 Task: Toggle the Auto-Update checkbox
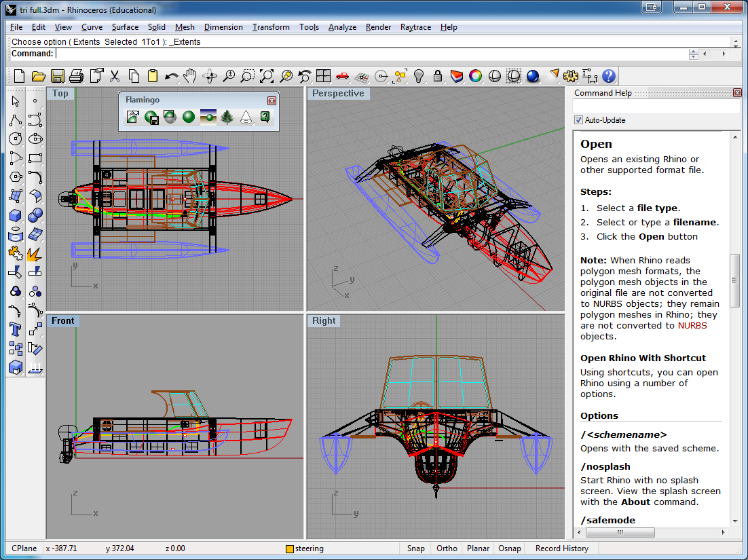click(x=578, y=120)
